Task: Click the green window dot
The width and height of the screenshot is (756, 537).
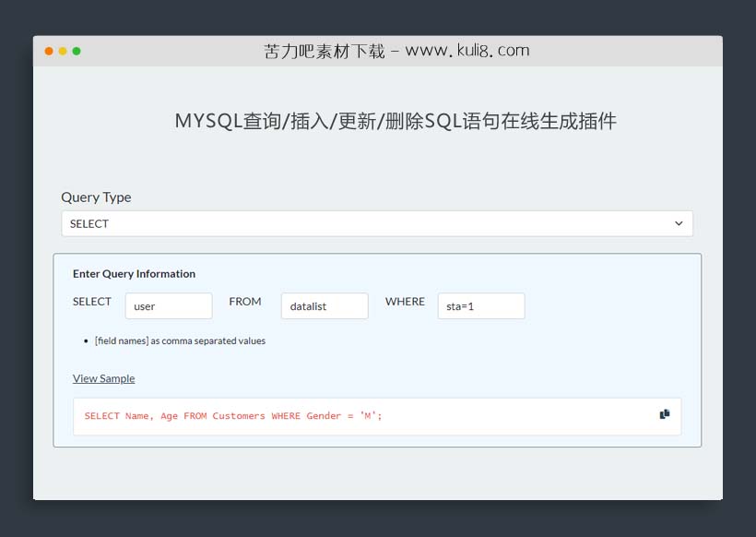Action: (x=76, y=51)
